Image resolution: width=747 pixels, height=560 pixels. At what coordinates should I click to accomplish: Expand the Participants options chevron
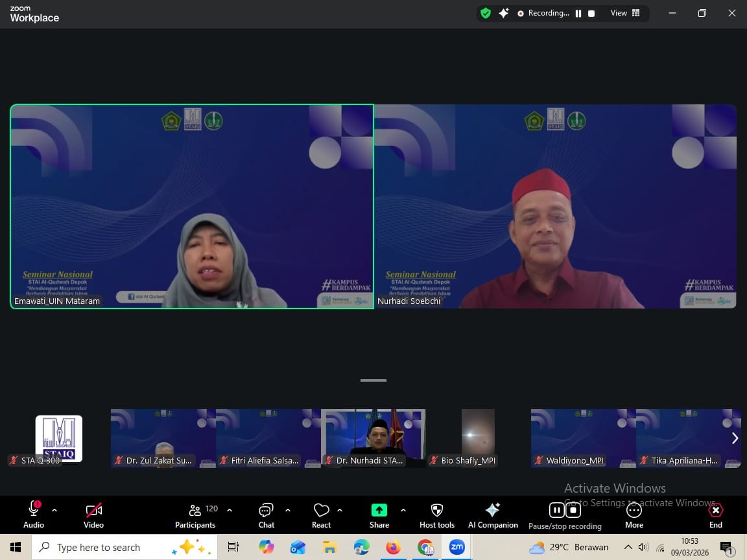tap(230, 510)
